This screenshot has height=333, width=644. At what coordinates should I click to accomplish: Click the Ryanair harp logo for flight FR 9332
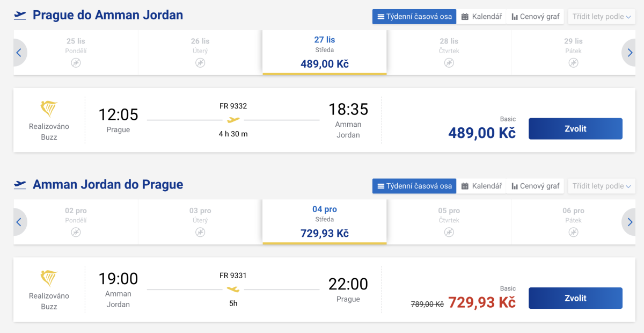point(49,109)
